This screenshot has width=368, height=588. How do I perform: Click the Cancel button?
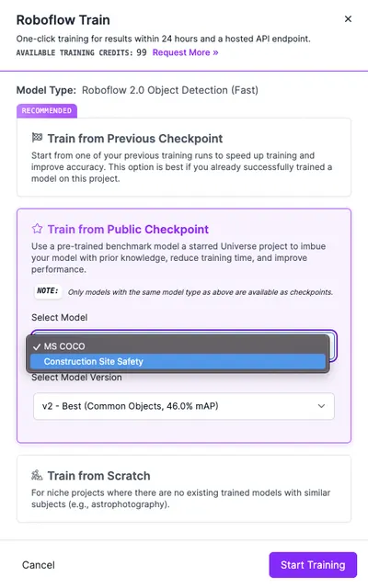tap(39, 565)
